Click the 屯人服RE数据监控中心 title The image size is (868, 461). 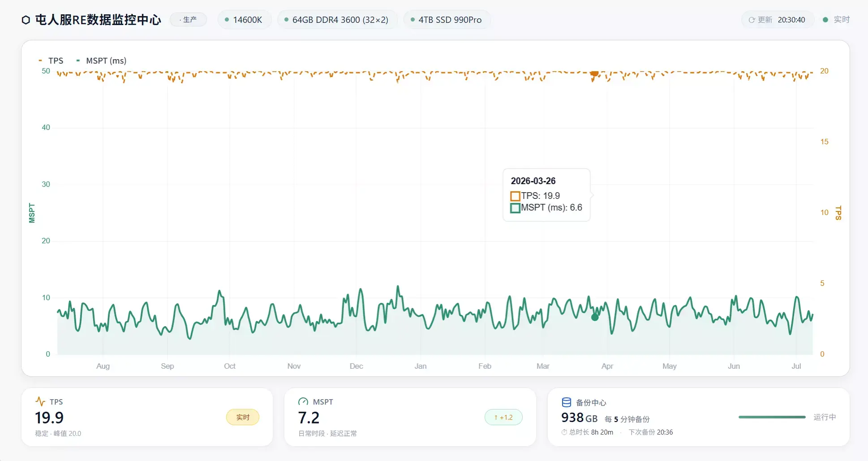(98, 20)
